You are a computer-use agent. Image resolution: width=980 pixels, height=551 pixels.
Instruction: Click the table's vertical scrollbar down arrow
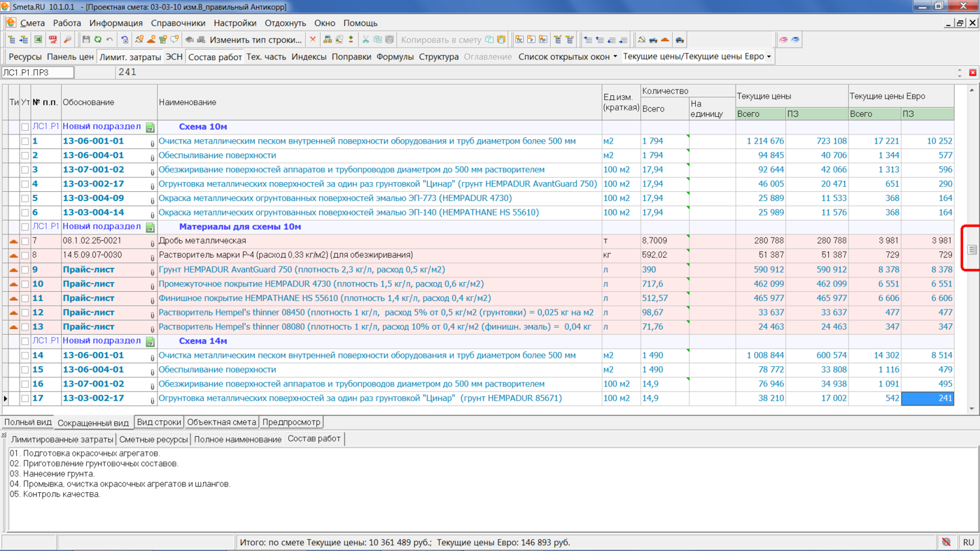click(x=972, y=409)
